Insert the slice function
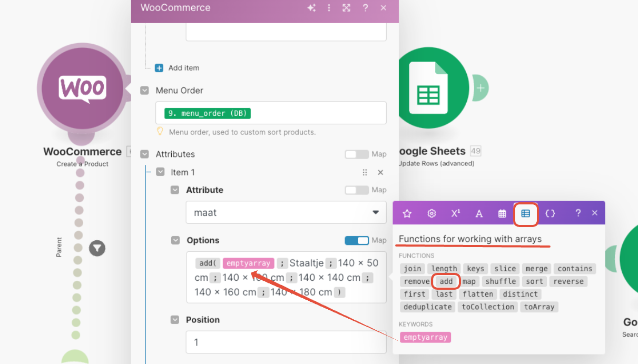Screen dimensions: 638x364 505,269
